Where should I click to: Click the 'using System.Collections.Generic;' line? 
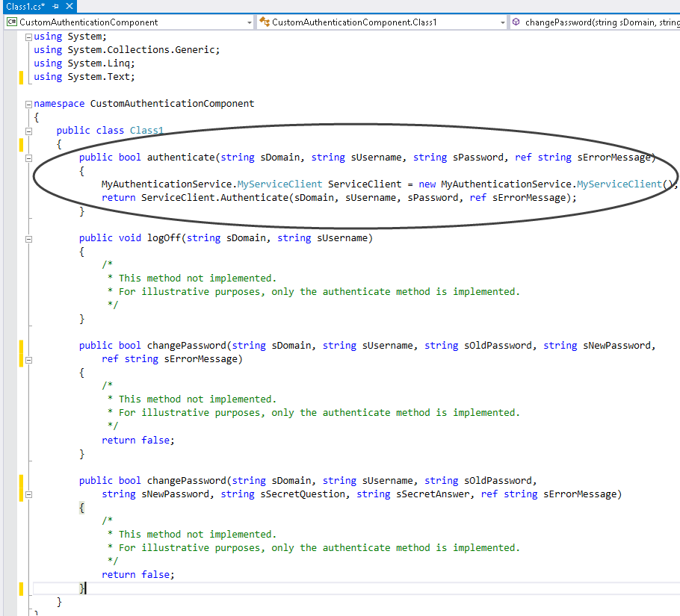pyautogui.click(x=127, y=50)
